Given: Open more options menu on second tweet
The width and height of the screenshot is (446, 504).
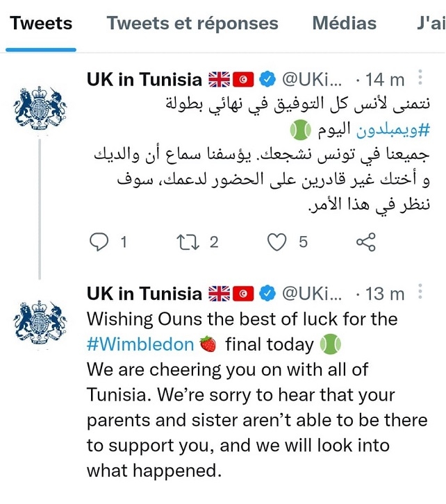Looking at the screenshot, I should coord(420,292).
